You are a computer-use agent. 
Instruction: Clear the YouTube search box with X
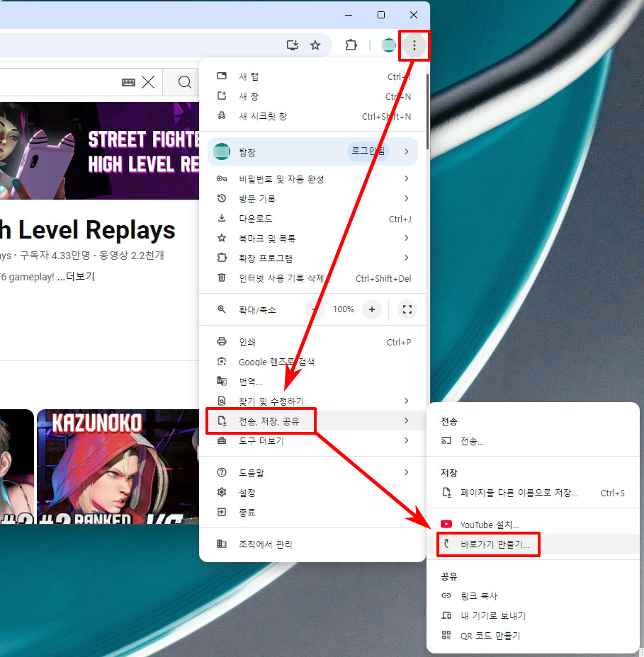point(148,82)
